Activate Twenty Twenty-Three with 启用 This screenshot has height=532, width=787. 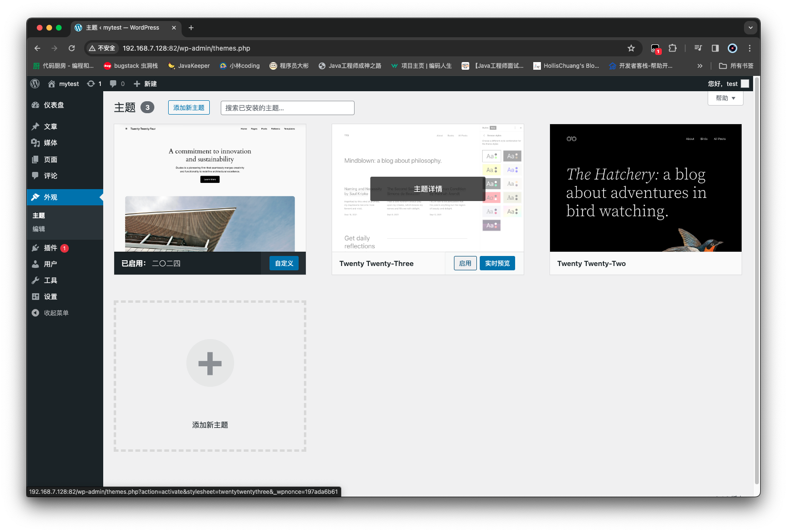(x=465, y=263)
